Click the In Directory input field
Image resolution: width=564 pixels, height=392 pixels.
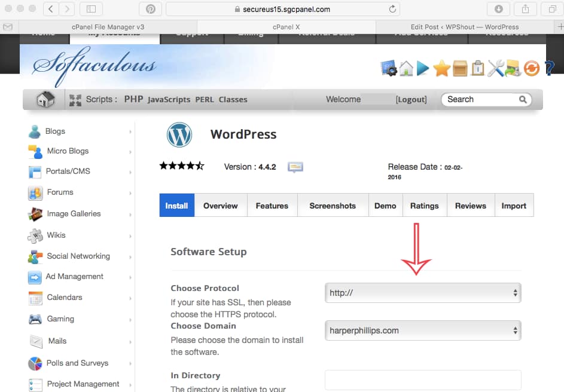(422, 380)
